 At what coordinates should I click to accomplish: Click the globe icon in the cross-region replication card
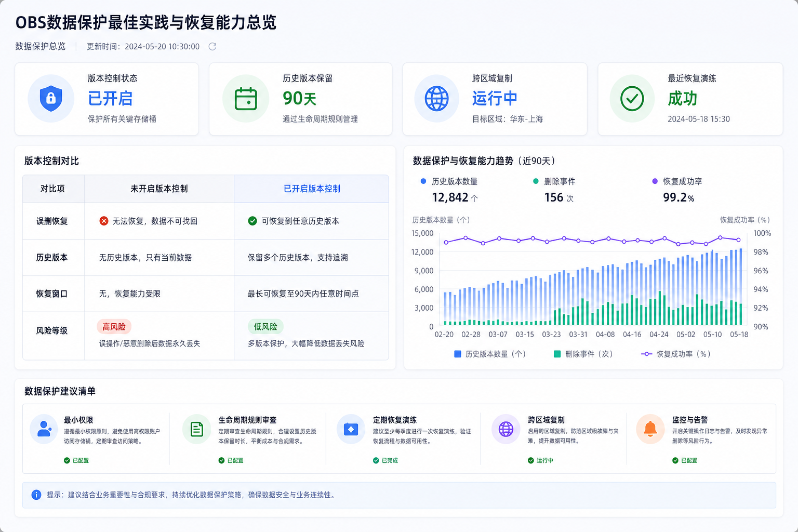pos(437,99)
